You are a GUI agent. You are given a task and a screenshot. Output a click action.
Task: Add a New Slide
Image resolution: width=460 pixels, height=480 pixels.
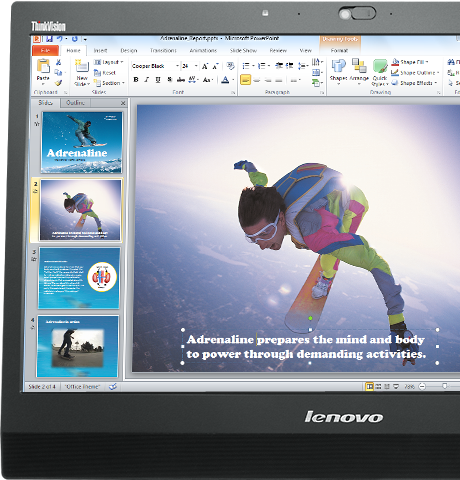click(82, 73)
